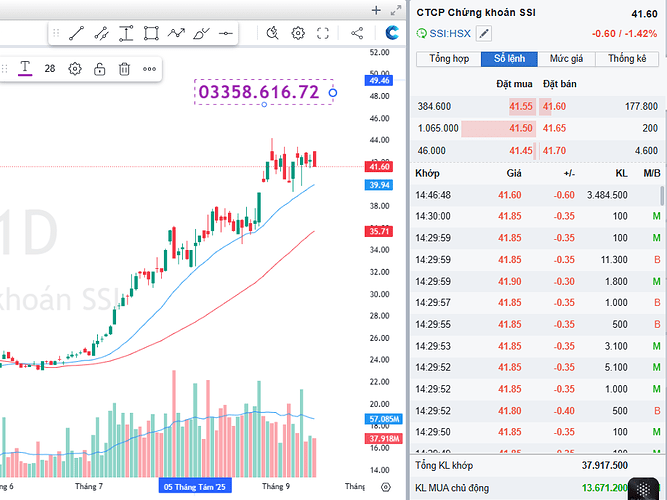Switch to the Thống kê tab
Screen dimensions: 667x500
tap(627, 59)
